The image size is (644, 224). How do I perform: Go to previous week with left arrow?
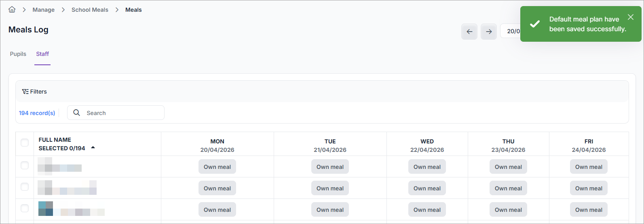pyautogui.click(x=469, y=32)
